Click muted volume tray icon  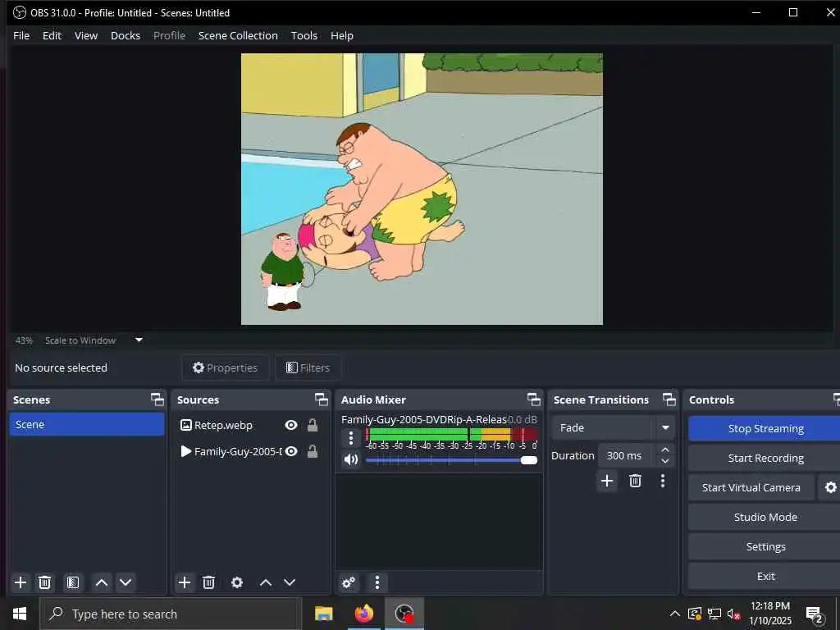point(733,614)
